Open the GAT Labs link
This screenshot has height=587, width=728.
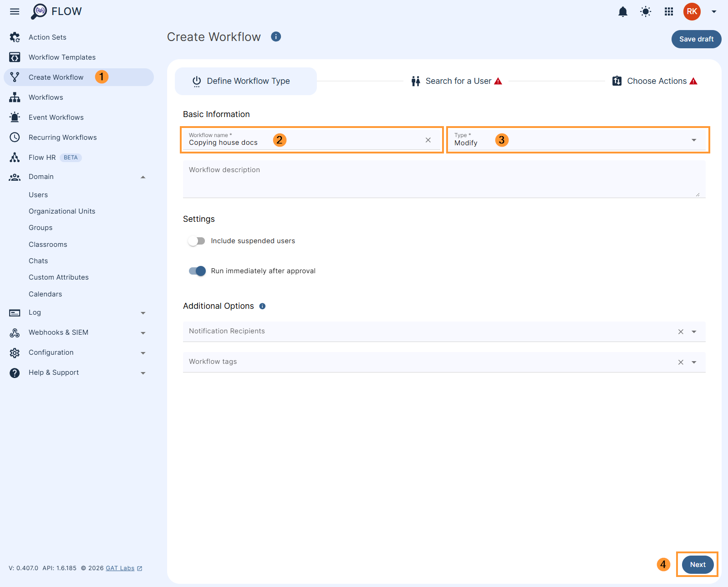120,568
